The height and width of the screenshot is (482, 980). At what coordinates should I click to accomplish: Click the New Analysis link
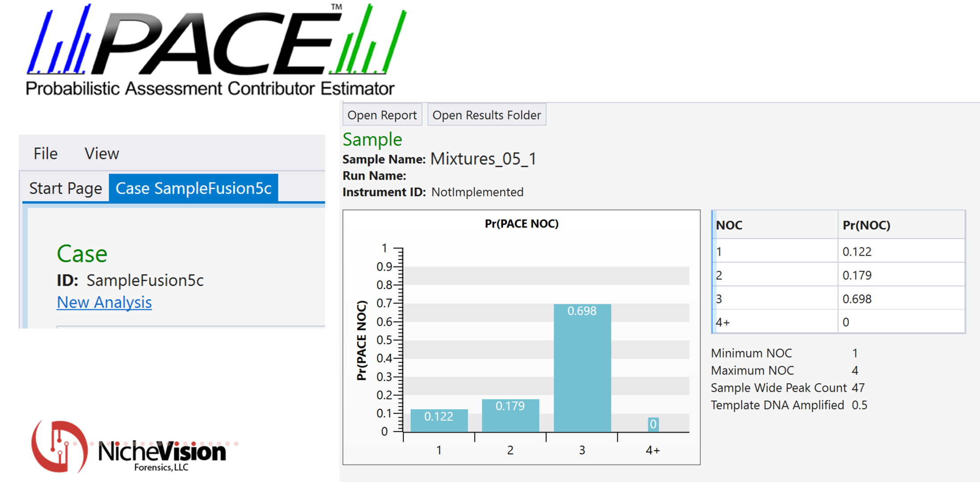pyautogui.click(x=104, y=303)
